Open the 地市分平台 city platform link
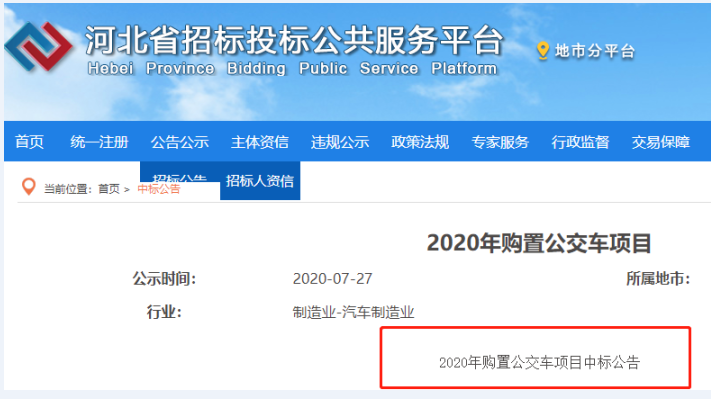The width and height of the screenshot is (711, 399). 594,51
